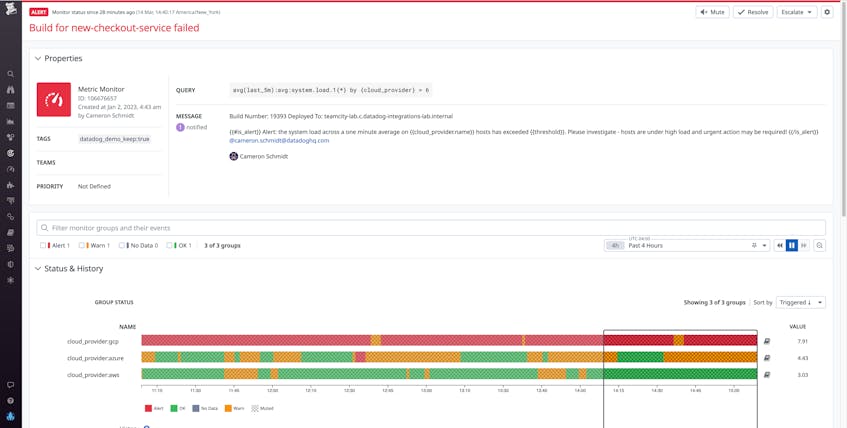Tick the Warn 1 filter checkbox
The width and height of the screenshot is (847, 428).
click(82, 245)
